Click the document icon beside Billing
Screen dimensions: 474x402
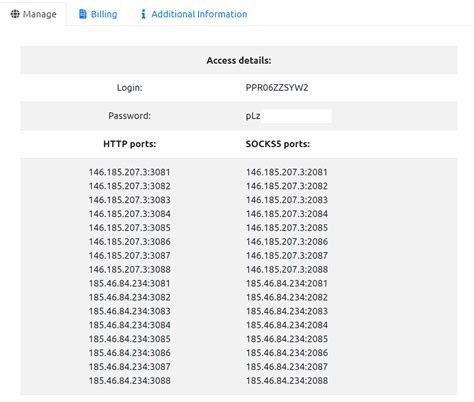coord(82,14)
